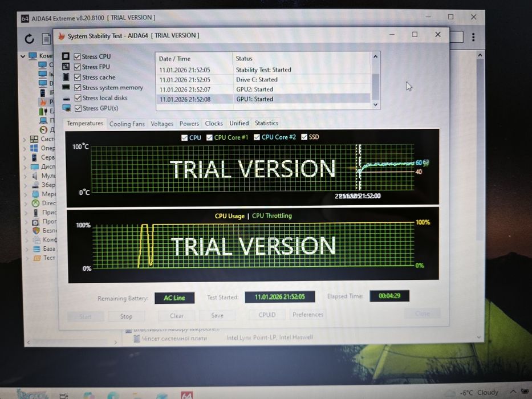Uncheck the Stress FPU checkbox
The height and width of the screenshot is (399, 532).
pos(78,67)
